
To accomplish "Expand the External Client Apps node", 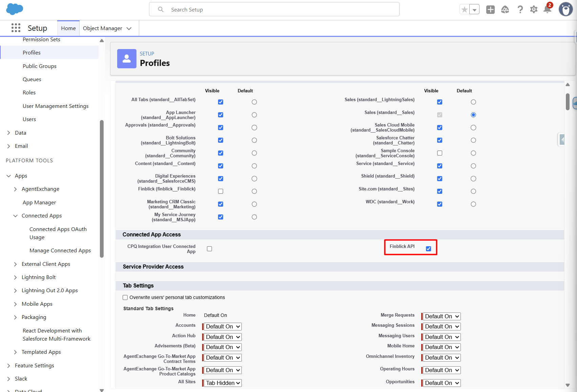I will pyautogui.click(x=15, y=264).
